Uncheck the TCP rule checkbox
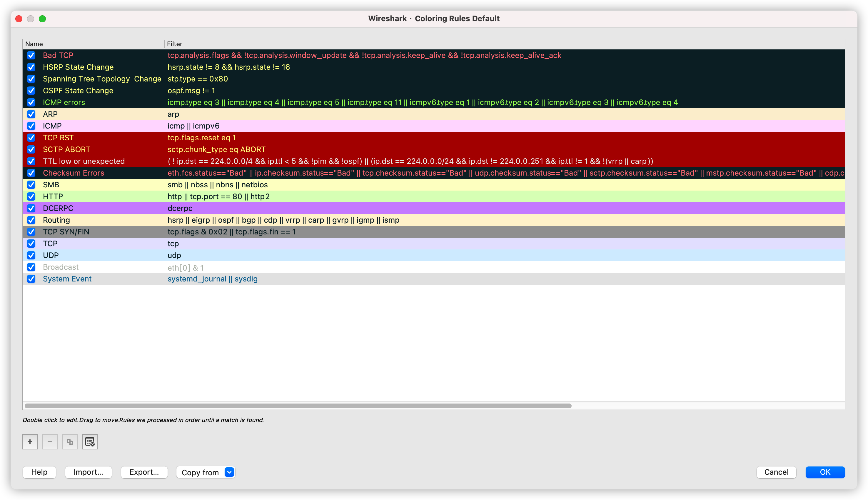Viewport: 868px width, 500px height. 31,244
